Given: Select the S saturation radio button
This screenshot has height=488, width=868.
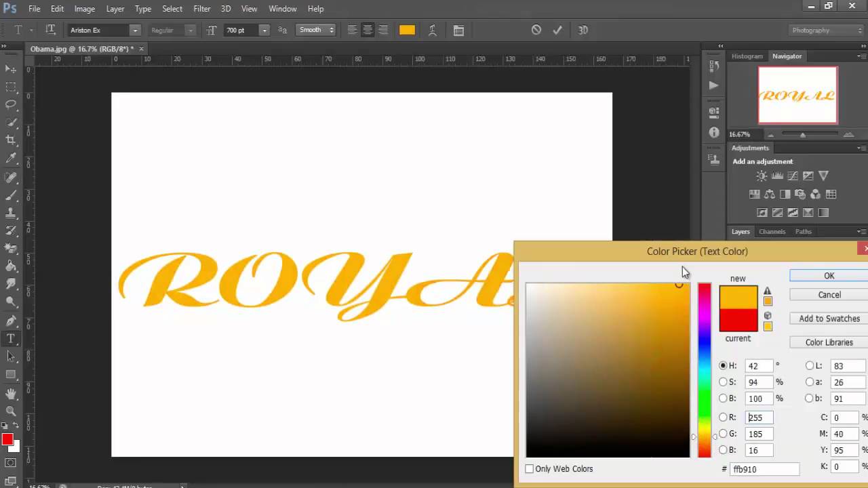Looking at the screenshot, I should (723, 382).
